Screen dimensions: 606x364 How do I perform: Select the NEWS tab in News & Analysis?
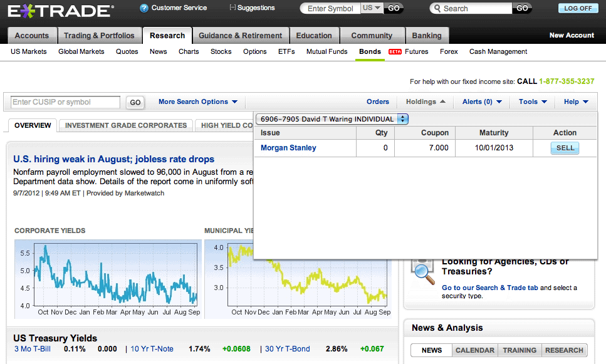[x=432, y=350]
